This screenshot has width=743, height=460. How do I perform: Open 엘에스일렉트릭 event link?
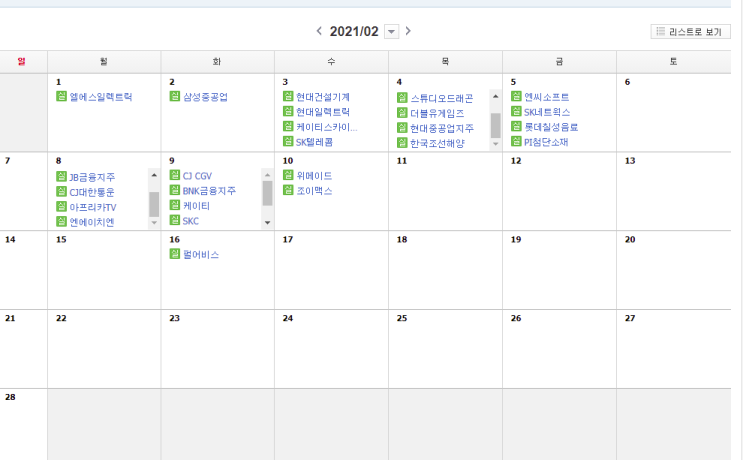coord(100,97)
